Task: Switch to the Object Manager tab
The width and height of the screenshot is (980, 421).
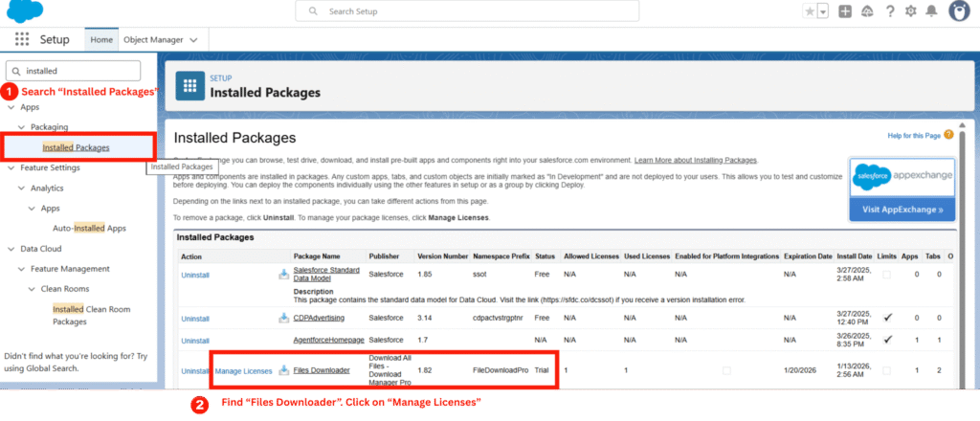Action: (x=153, y=39)
